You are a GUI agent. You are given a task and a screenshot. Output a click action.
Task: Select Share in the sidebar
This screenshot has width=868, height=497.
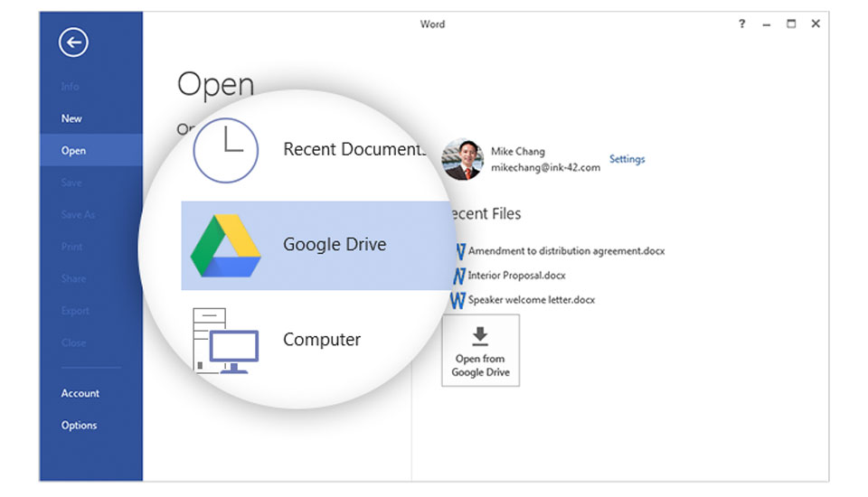click(x=73, y=279)
